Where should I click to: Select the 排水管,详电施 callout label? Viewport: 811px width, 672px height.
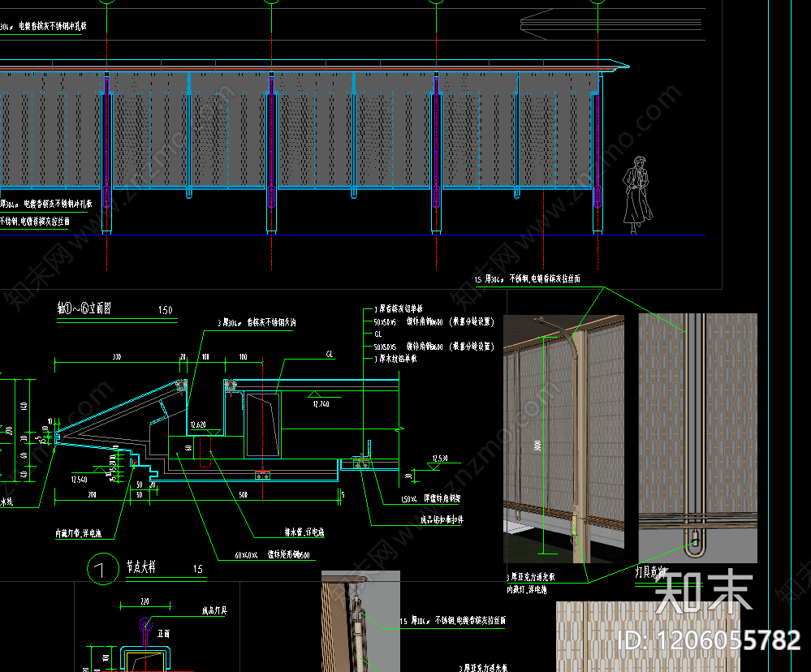coord(304,532)
